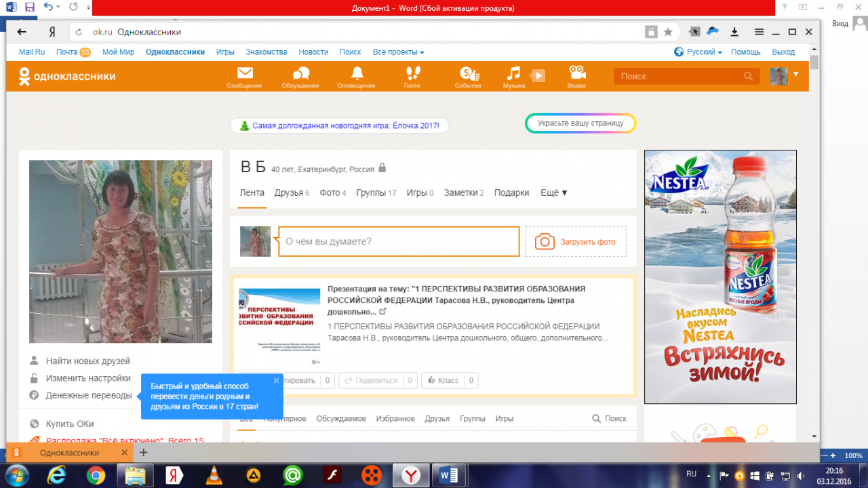Open the Знакомства link
Screen dimensions: 868x488
pos(267,52)
